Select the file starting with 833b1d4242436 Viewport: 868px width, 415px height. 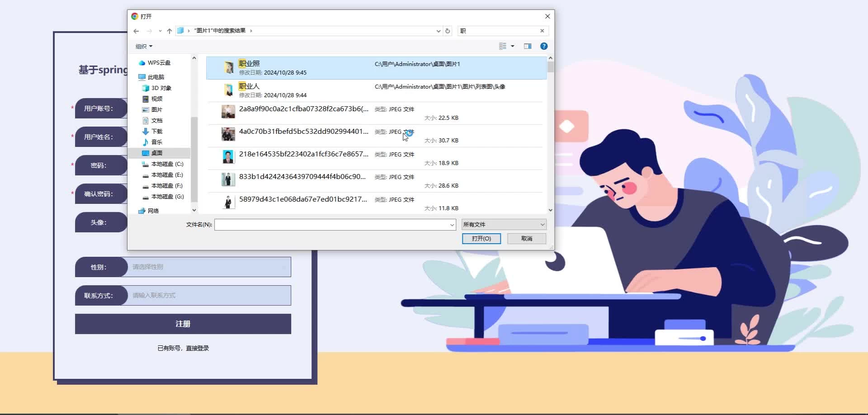(x=376, y=181)
